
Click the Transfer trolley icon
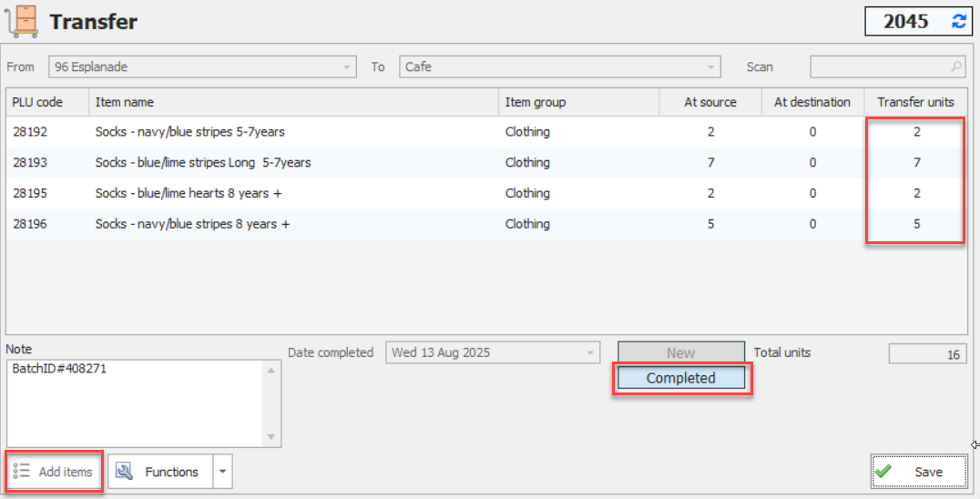pos(22,21)
